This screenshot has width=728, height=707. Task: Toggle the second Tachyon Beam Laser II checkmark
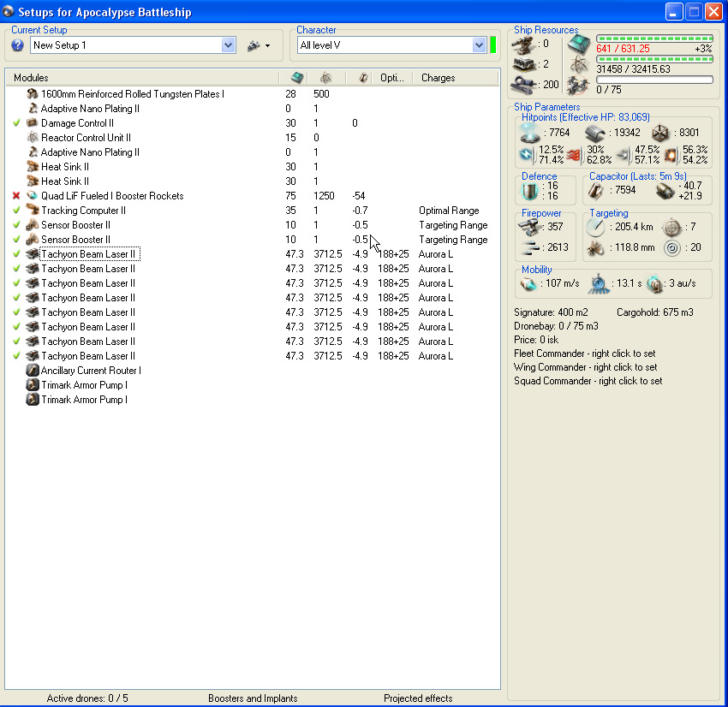pyautogui.click(x=17, y=269)
